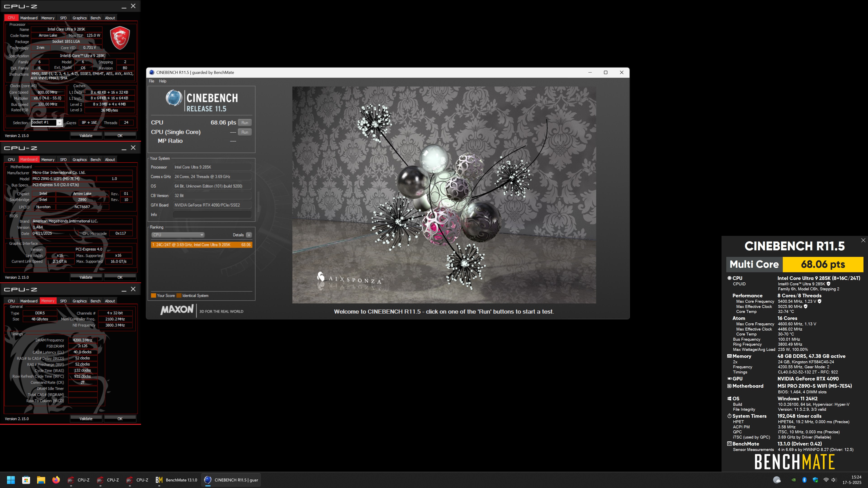Open the Windows Start menu
This screenshot has height=488, width=868.
(x=11, y=480)
